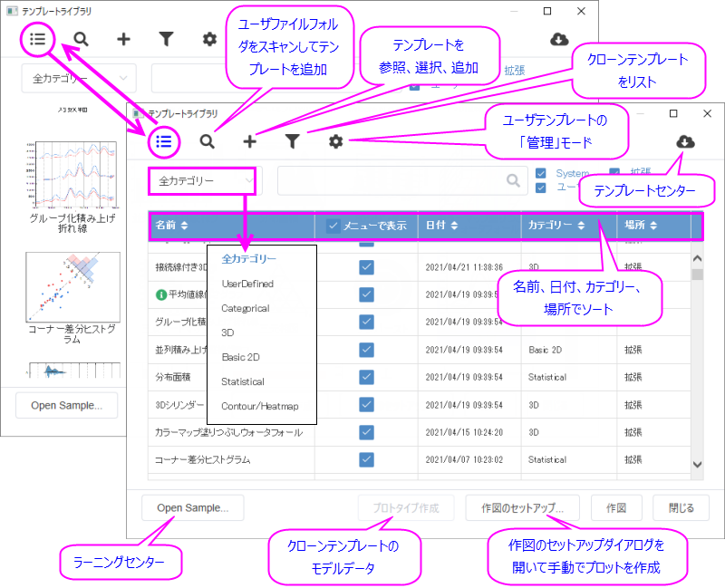Image resolution: width=725 pixels, height=588 pixels.
Task: Uncheck menu display for カラーマップ塗りつぶしウォータフォール row
Action: click(366, 432)
